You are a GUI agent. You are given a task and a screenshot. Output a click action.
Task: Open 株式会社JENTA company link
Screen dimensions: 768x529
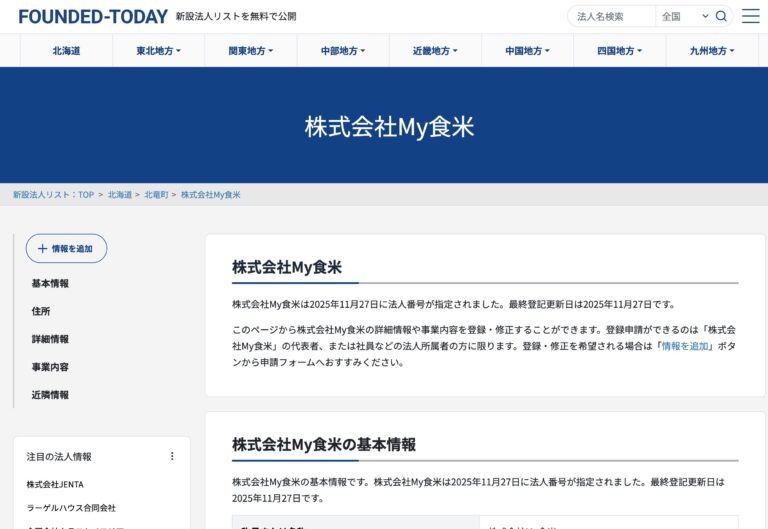55,484
